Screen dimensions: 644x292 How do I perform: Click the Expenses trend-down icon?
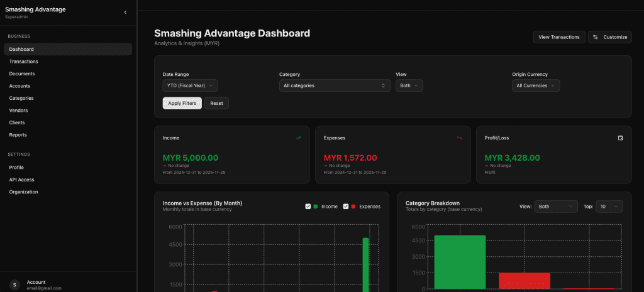tap(460, 138)
